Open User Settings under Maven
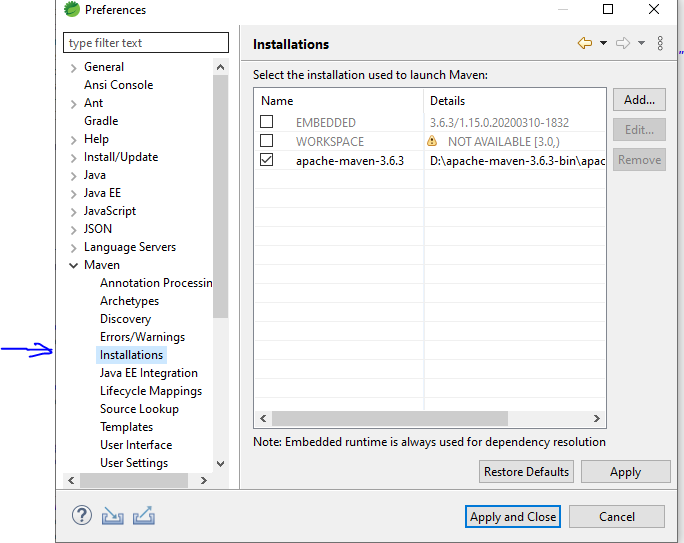 point(134,463)
